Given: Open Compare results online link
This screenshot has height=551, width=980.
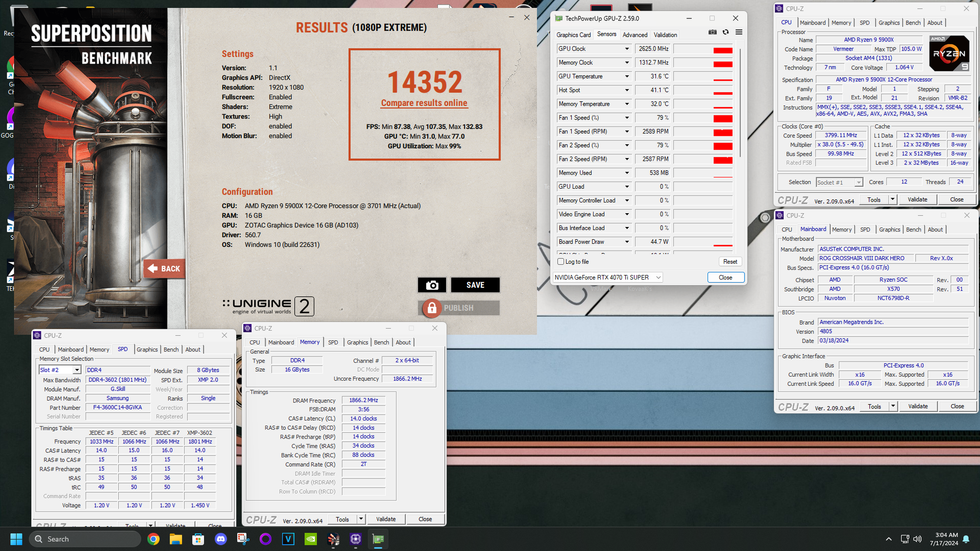Looking at the screenshot, I should (424, 103).
